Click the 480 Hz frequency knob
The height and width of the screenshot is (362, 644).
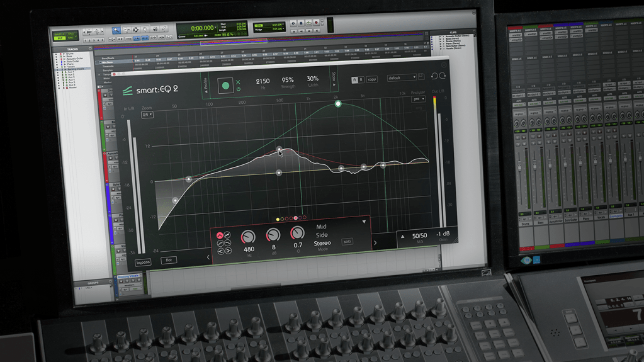click(x=248, y=236)
